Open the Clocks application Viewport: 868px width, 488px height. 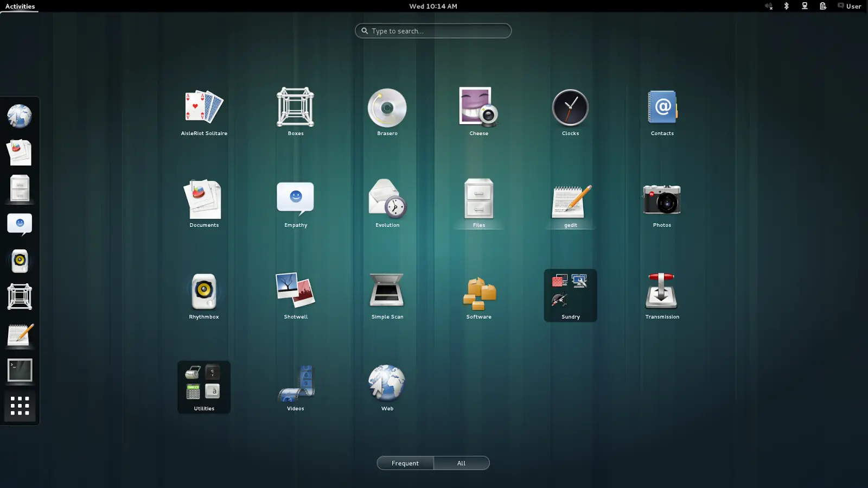tap(570, 112)
